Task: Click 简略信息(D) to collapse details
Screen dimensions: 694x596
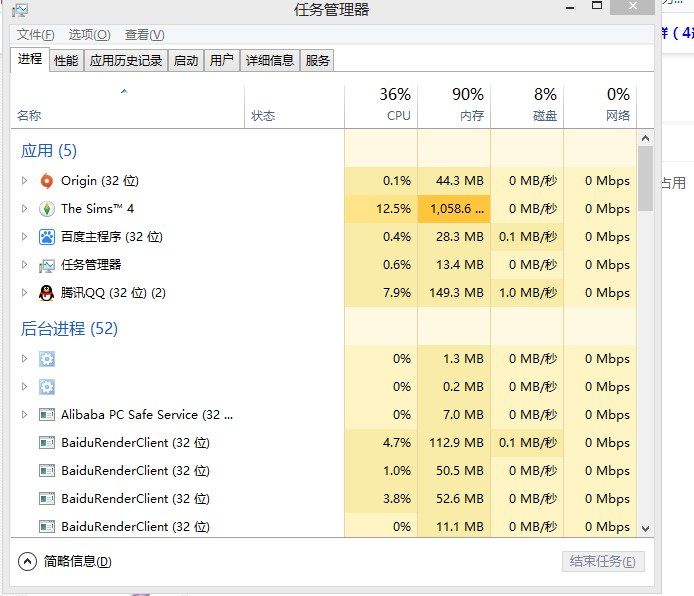Action: coord(77,561)
